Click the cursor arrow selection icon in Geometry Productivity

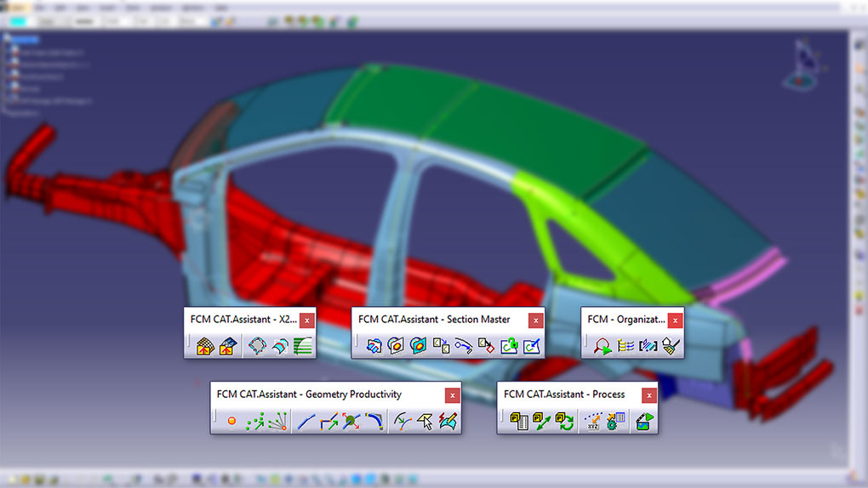[425, 422]
